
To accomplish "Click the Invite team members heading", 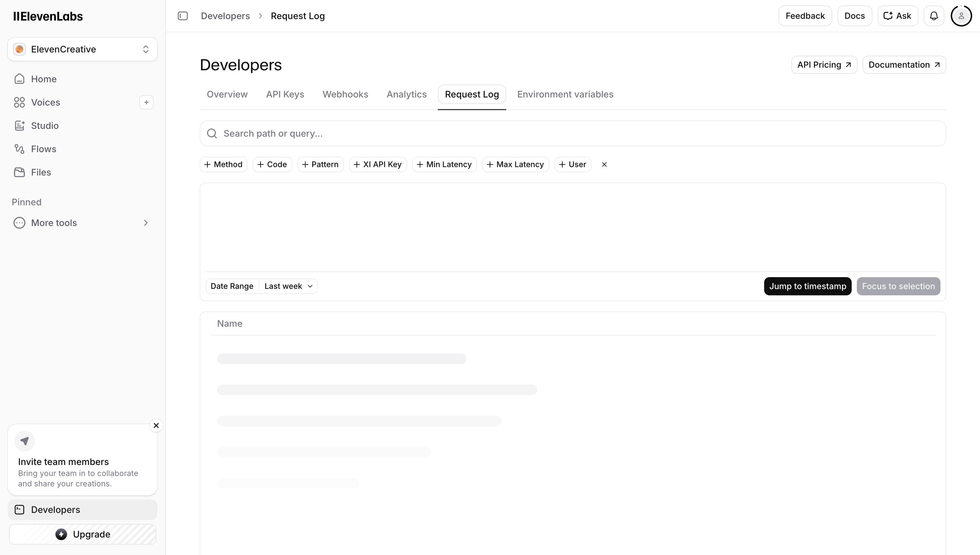I will click(63, 462).
